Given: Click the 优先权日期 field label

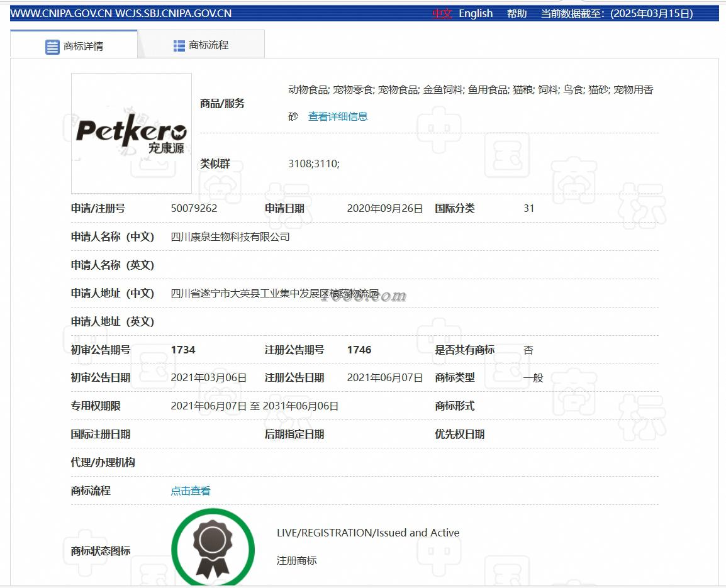Looking at the screenshot, I should [x=459, y=435].
